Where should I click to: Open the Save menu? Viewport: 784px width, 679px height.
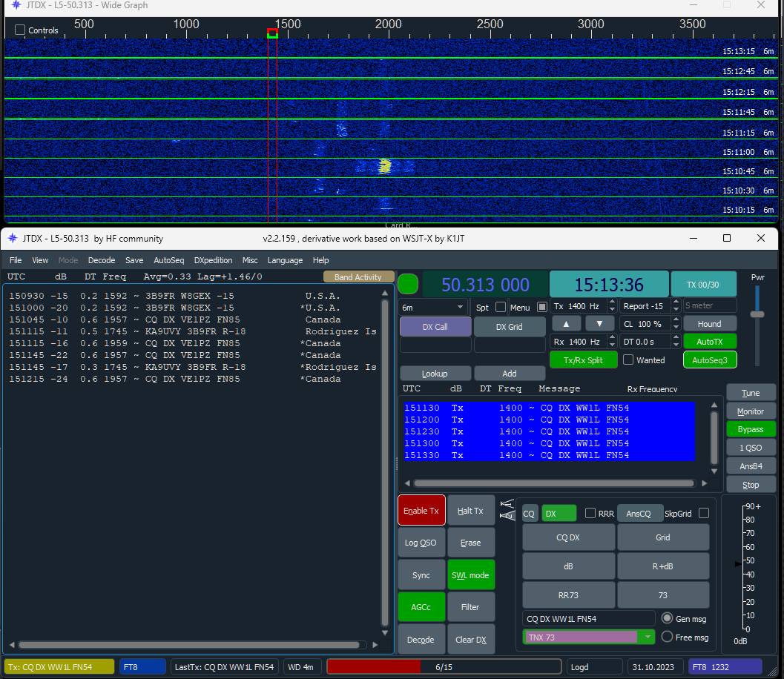pyautogui.click(x=134, y=260)
